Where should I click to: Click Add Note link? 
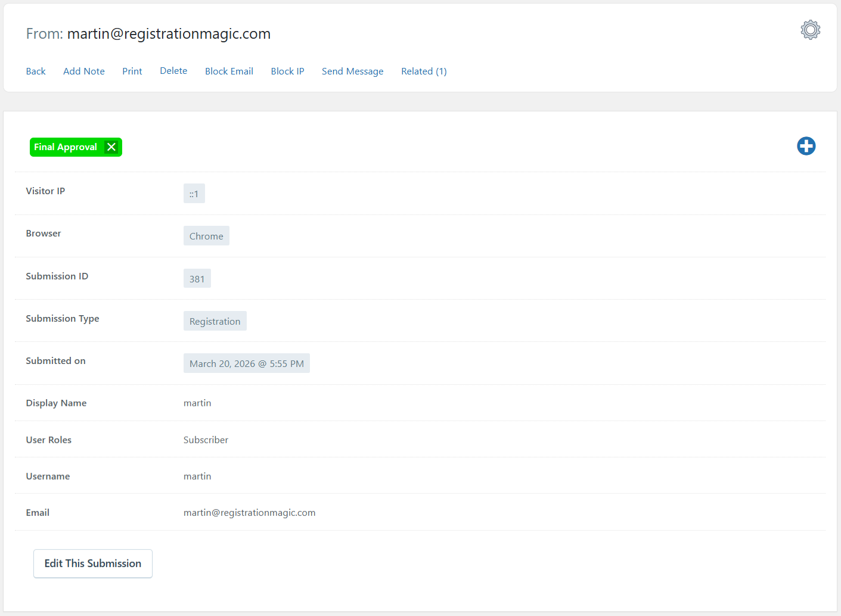pyautogui.click(x=84, y=71)
